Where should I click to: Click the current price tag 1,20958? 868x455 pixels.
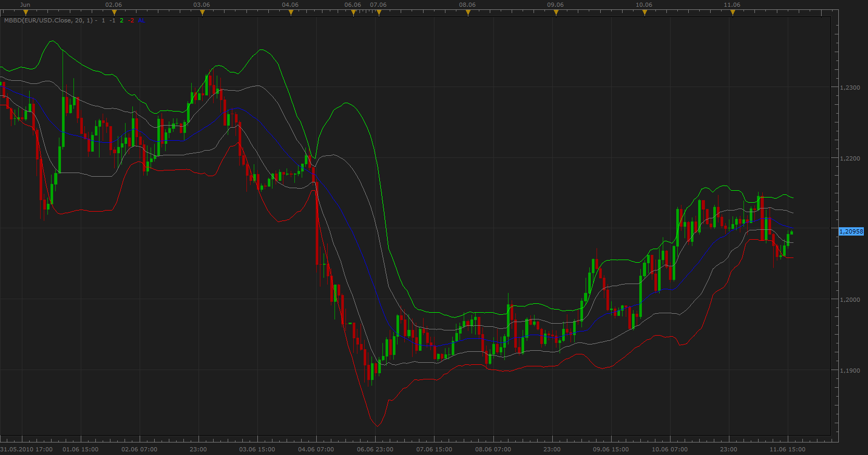pyautogui.click(x=851, y=231)
